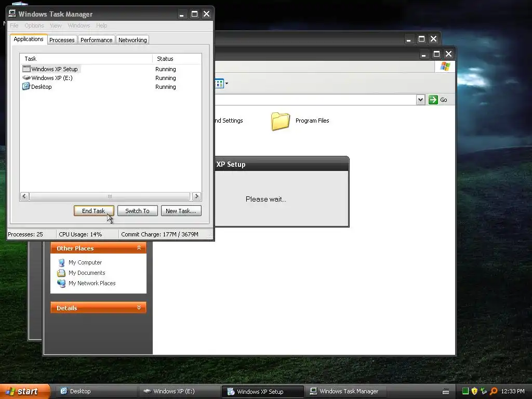Maximize the Windows Task Manager window

(x=194, y=14)
